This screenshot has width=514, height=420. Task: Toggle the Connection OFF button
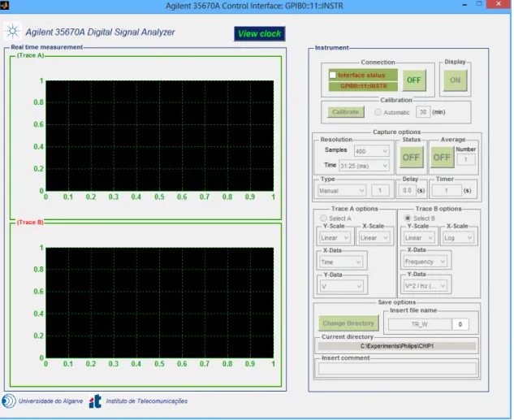(x=413, y=80)
